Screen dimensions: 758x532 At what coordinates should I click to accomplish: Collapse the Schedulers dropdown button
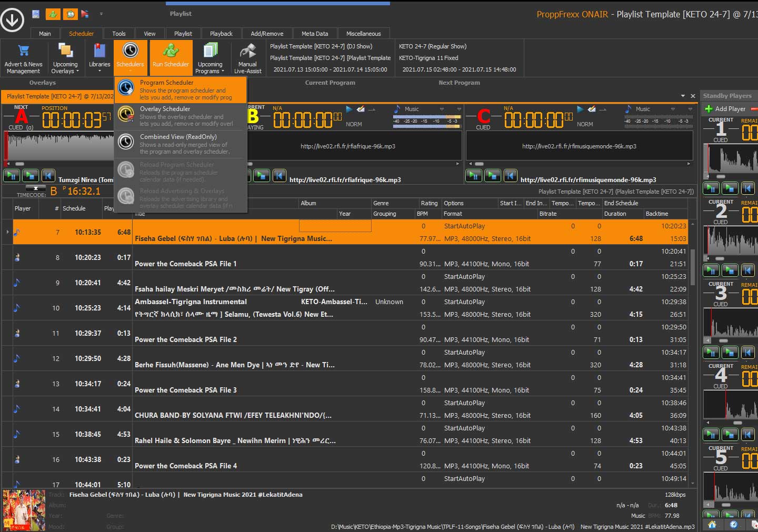click(x=130, y=58)
